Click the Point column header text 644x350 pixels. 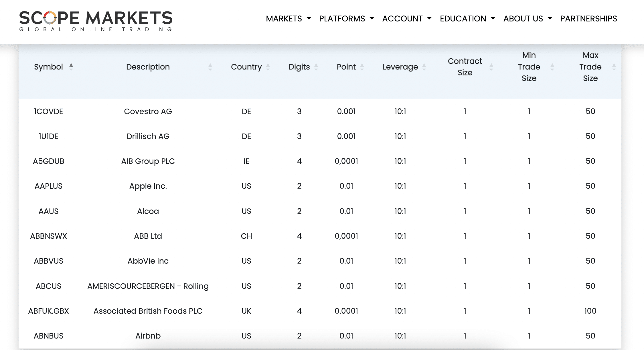click(346, 67)
